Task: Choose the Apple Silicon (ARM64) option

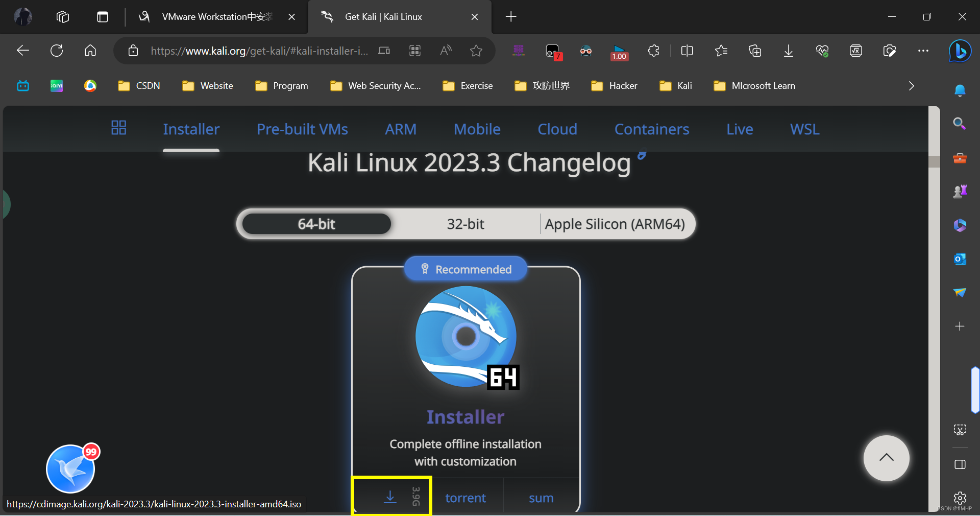Action: (615, 224)
